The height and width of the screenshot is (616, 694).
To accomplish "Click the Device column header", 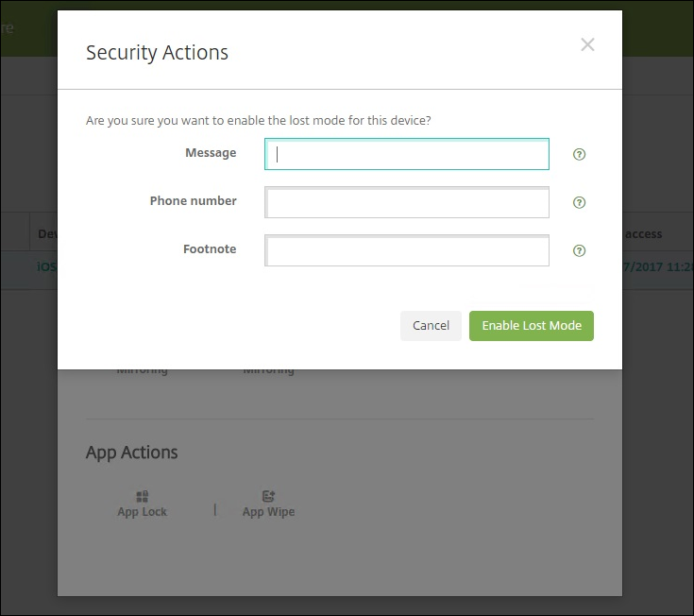I will pos(46,233).
